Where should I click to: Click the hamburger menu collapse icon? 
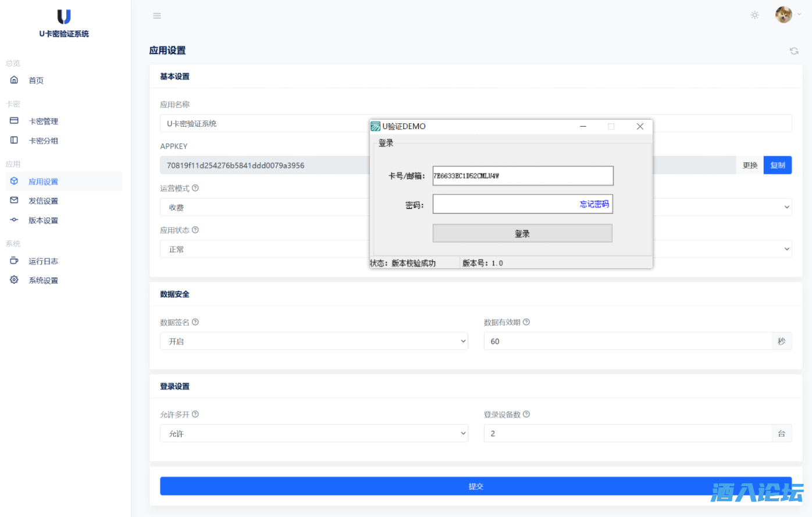(157, 16)
